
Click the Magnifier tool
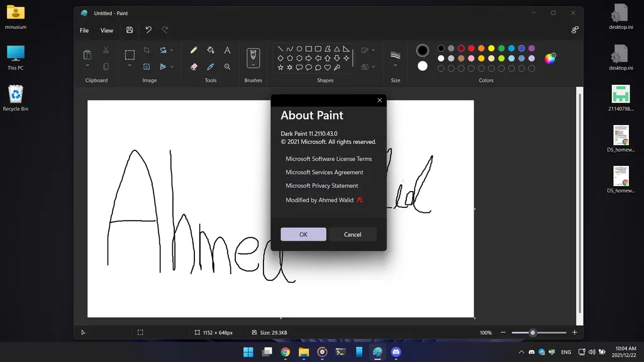point(227,67)
